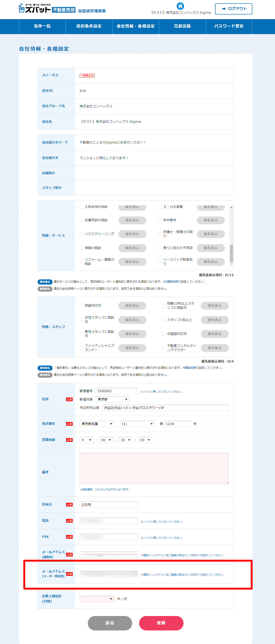Click the 郵便番号 input field

tap(116, 391)
